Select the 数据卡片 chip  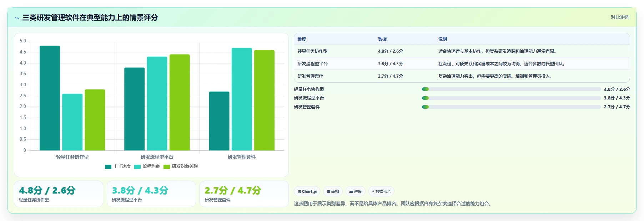pos(381,191)
